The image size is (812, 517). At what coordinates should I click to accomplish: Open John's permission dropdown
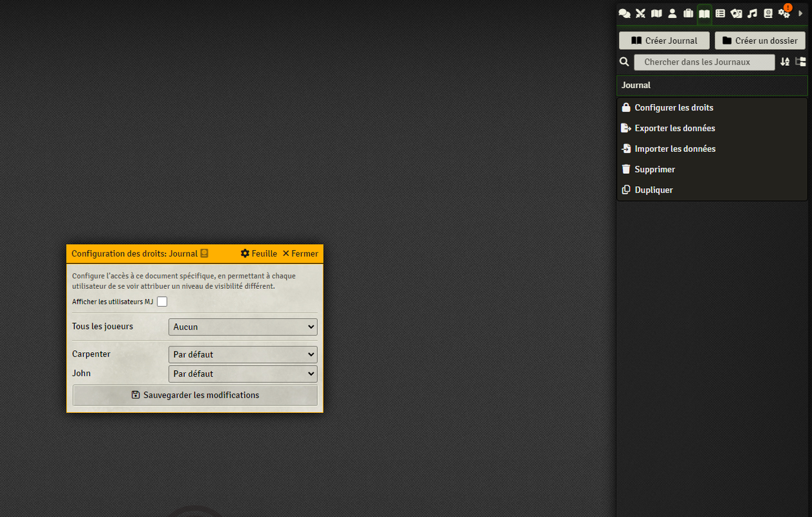(x=243, y=374)
